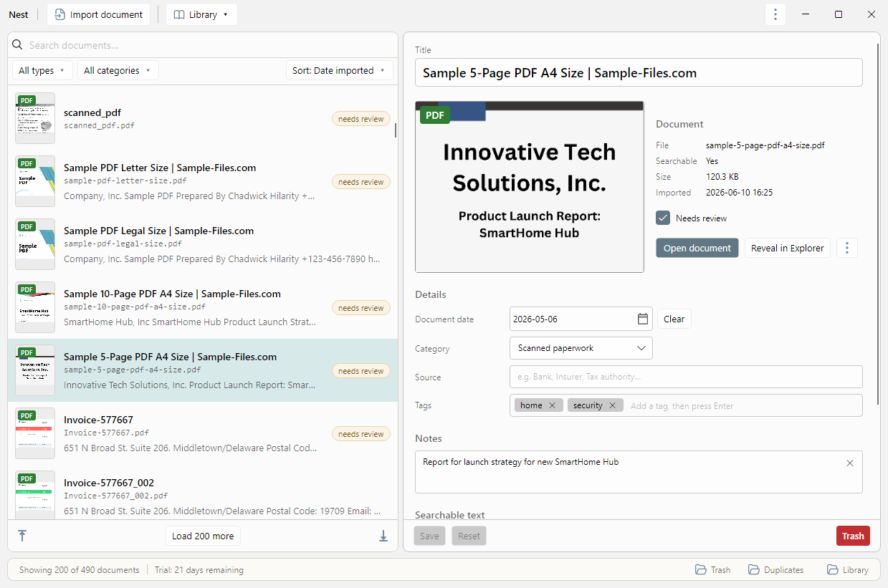
Task: Jump to bottom of document list arrow
Action: point(383,536)
